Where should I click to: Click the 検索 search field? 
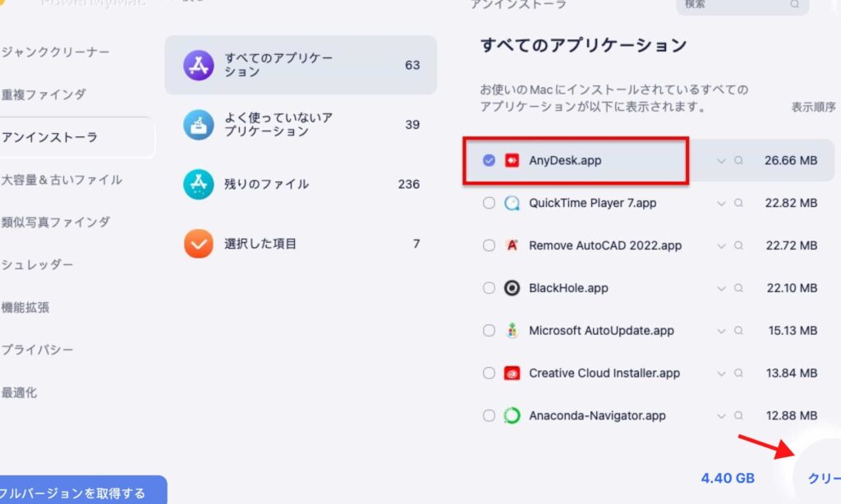[739, 5]
